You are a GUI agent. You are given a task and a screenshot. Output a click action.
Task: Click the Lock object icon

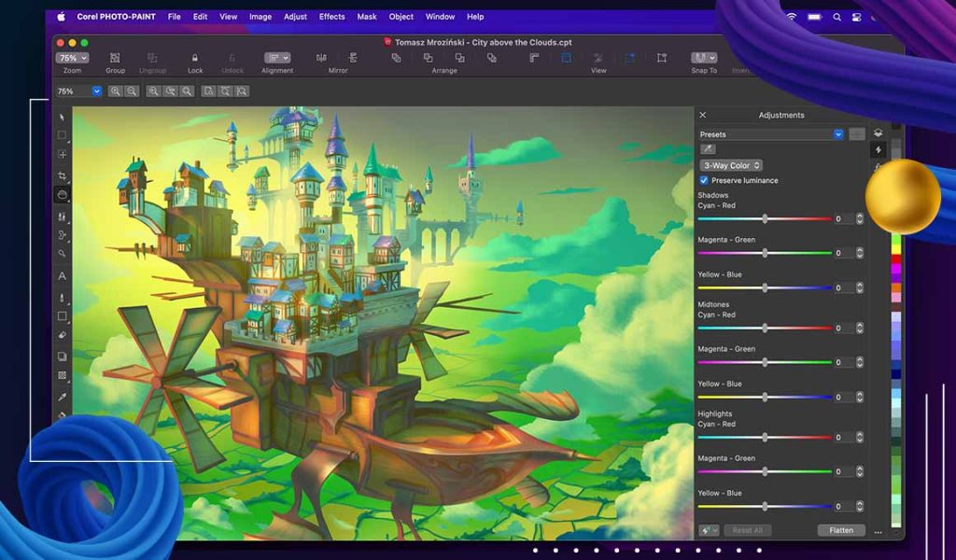195,58
